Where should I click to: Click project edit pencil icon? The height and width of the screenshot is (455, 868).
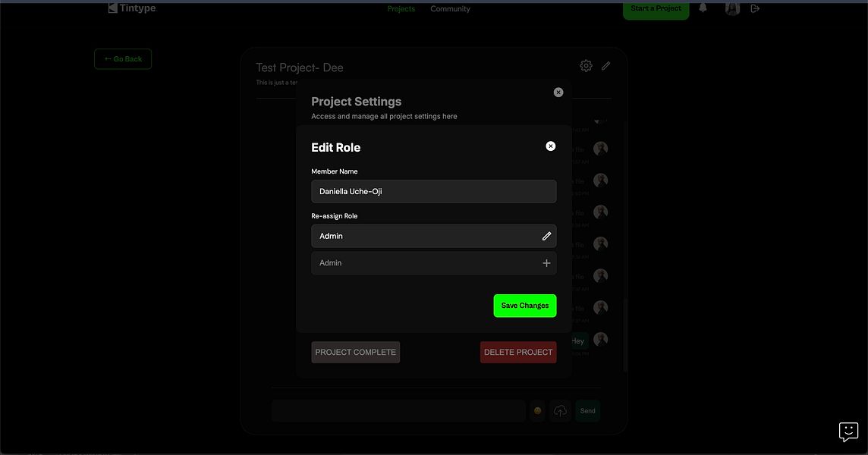[x=605, y=66]
